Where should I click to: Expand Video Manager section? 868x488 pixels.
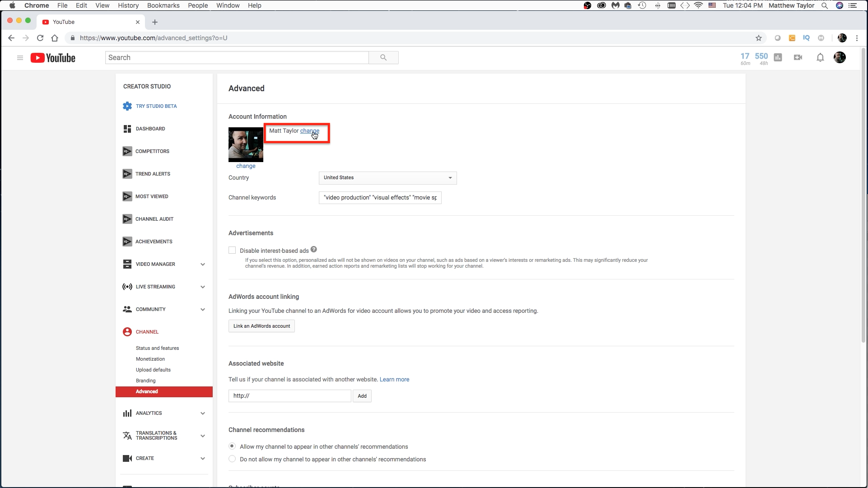[x=203, y=264]
